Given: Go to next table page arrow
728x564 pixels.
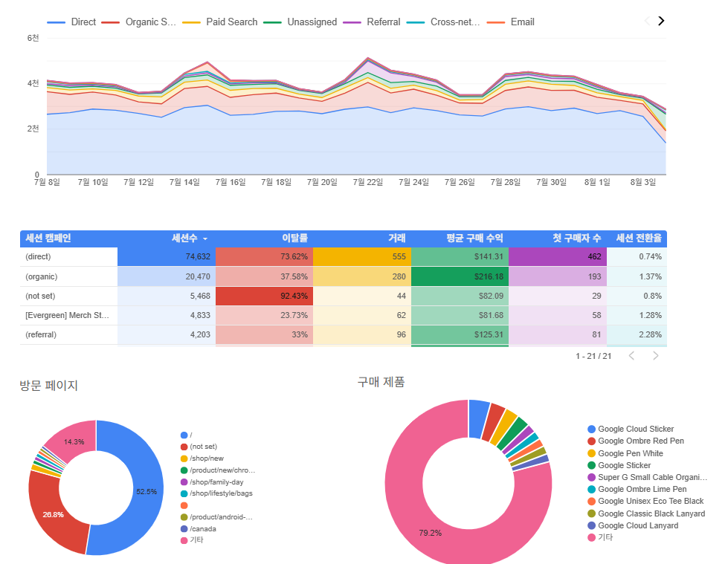Looking at the screenshot, I should (656, 356).
